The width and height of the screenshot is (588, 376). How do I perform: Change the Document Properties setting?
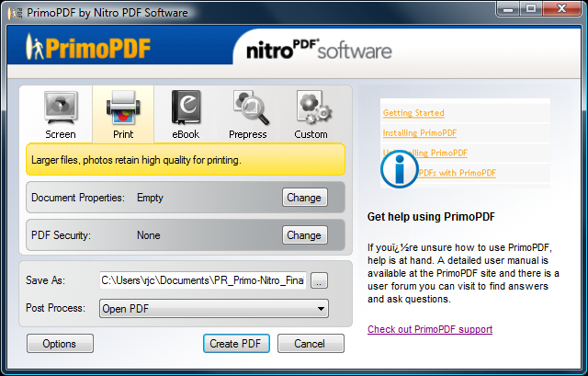(304, 198)
